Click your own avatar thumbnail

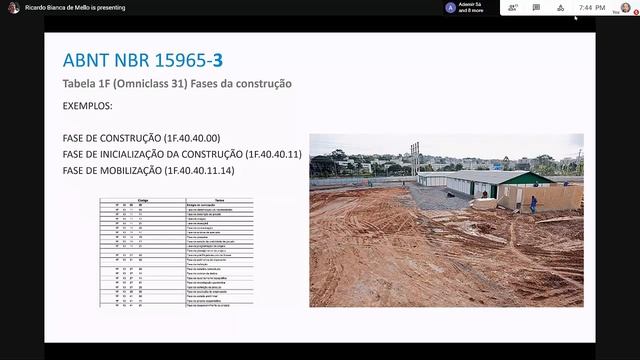625,7
